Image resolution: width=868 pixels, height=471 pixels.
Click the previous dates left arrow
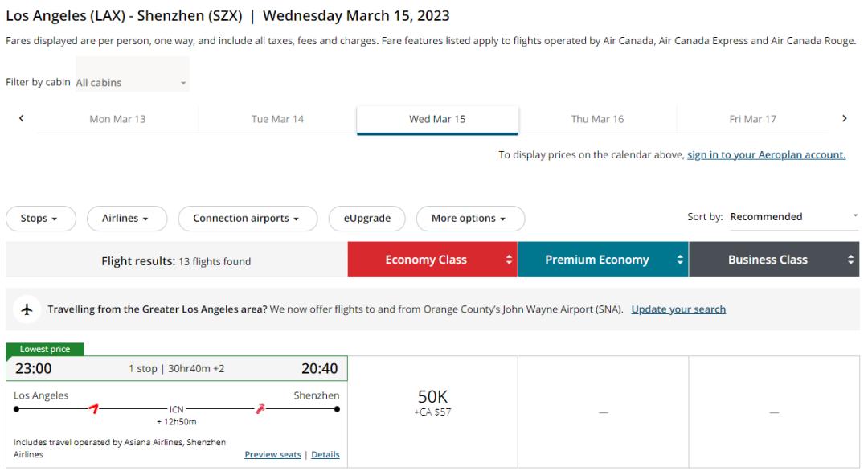(21, 118)
